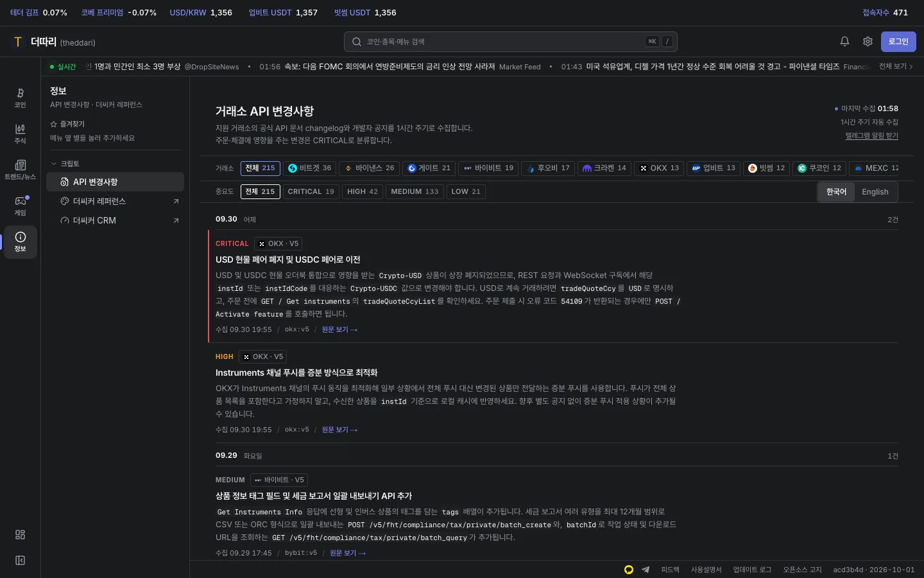The image size is (924, 578).
Task: Filter by OKX 13 exchange chip
Action: click(659, 168)
